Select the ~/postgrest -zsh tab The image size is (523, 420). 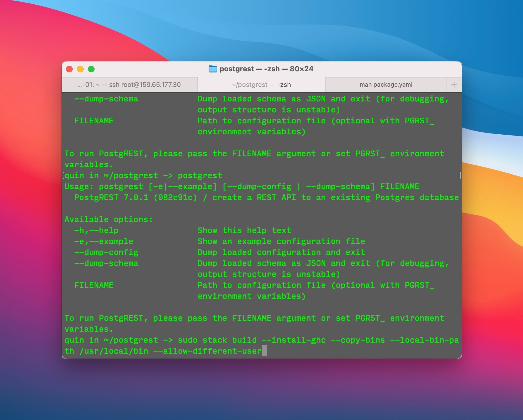pyautogui.click(x=261, y=84)
